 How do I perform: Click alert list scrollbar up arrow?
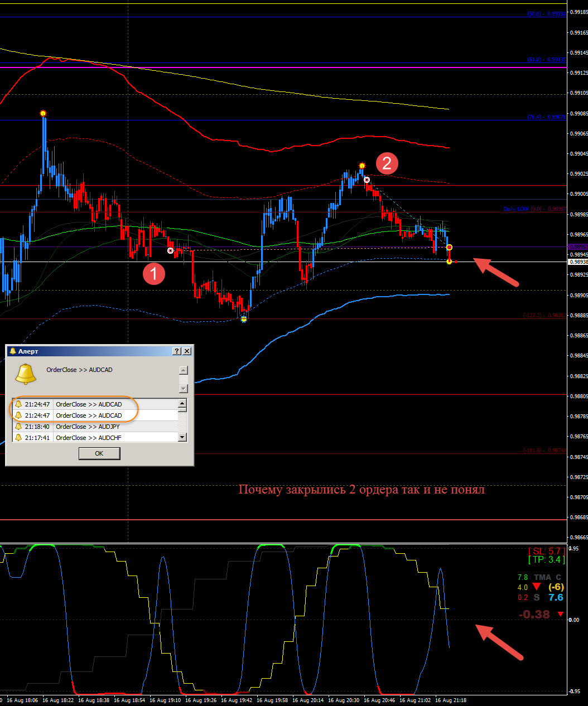point(182,403)
